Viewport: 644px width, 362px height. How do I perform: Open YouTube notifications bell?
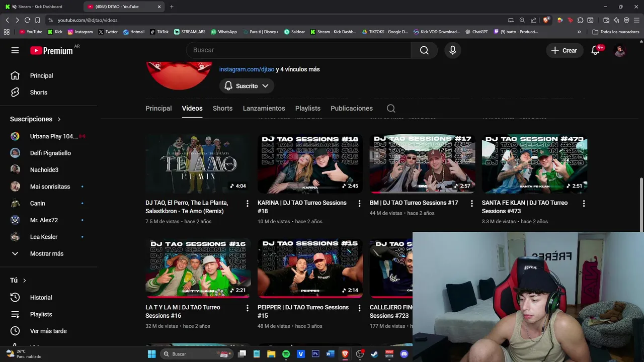tap(596, 50)
